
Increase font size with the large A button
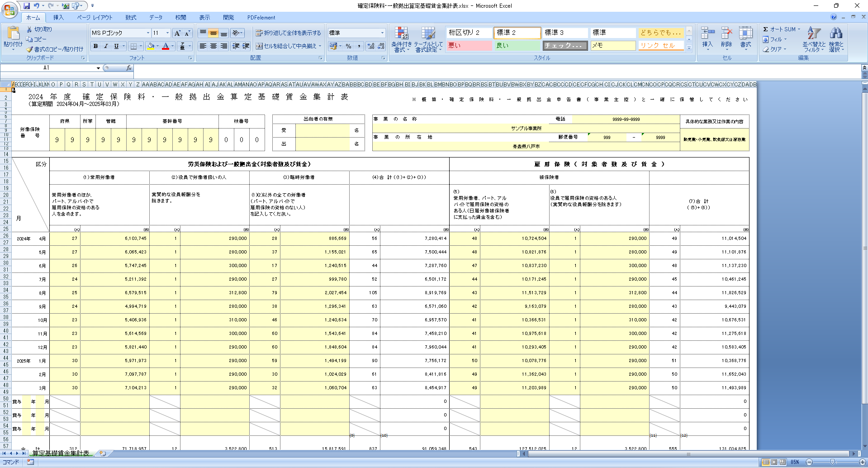[177, 33]
